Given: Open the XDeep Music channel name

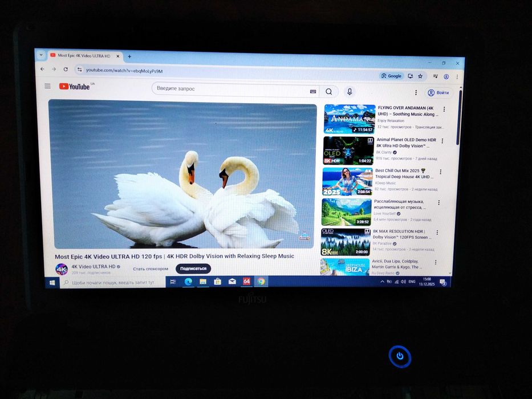Looking at the screenshot, I should pos(385,183).
